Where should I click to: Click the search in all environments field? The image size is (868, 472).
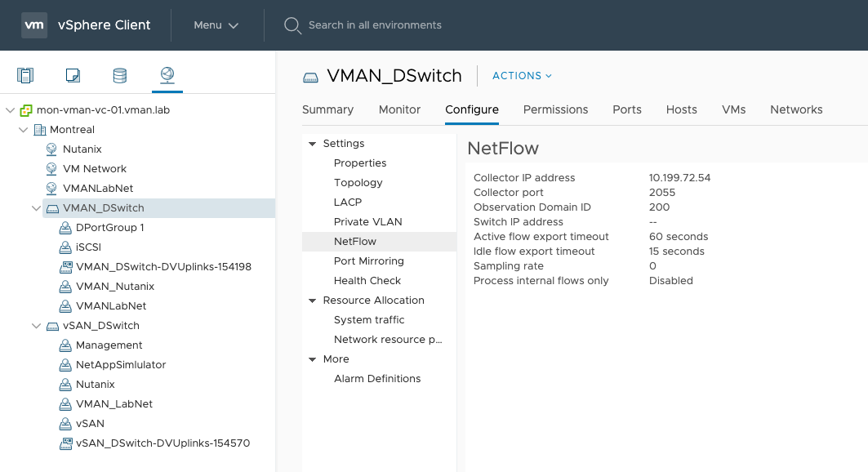[x=375, y=25]
